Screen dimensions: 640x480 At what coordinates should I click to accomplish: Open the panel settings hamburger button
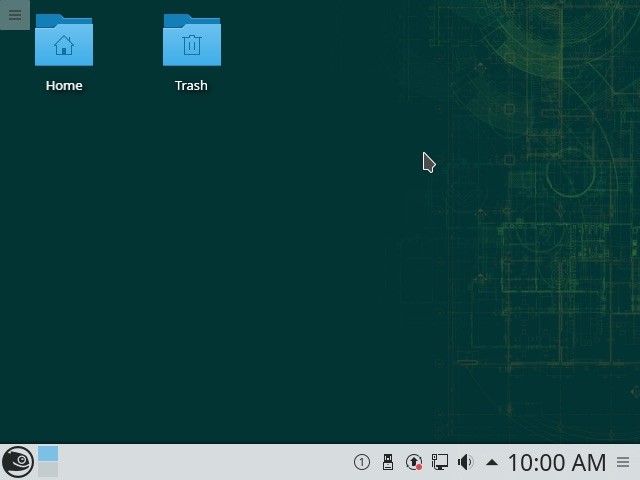click(624, 462)
